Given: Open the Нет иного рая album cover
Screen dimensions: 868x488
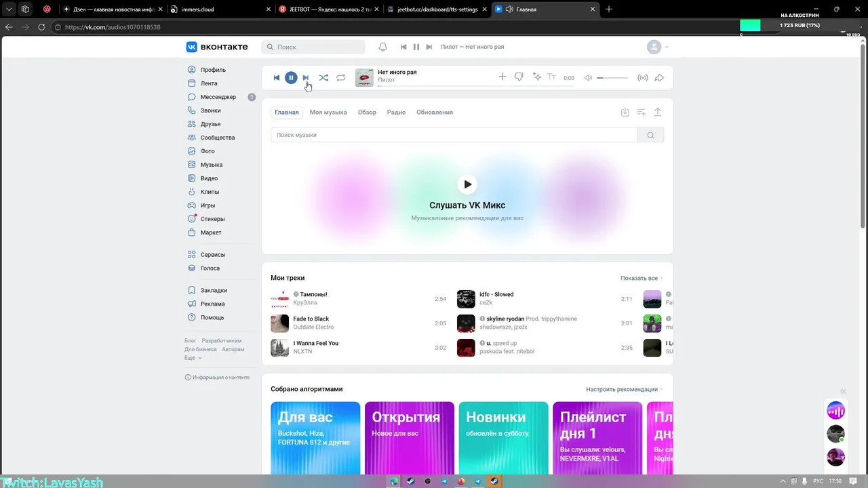Looking at the screenshot, I should pos(364,78).
